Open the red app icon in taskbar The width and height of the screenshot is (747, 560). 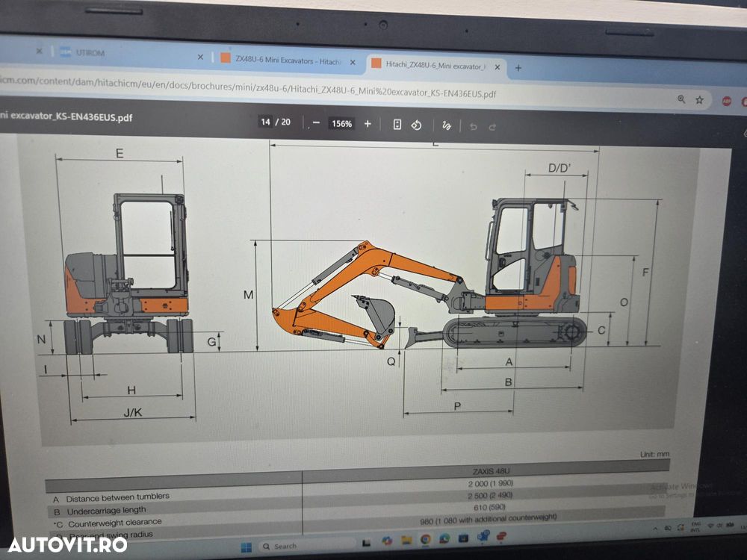(501, 536)
